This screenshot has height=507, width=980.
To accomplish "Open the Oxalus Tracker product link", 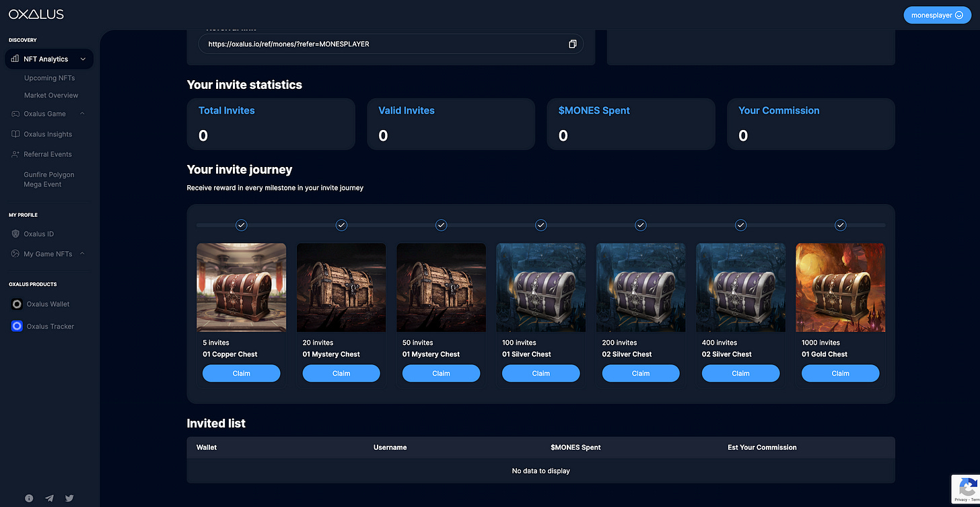I will [50, 327].
